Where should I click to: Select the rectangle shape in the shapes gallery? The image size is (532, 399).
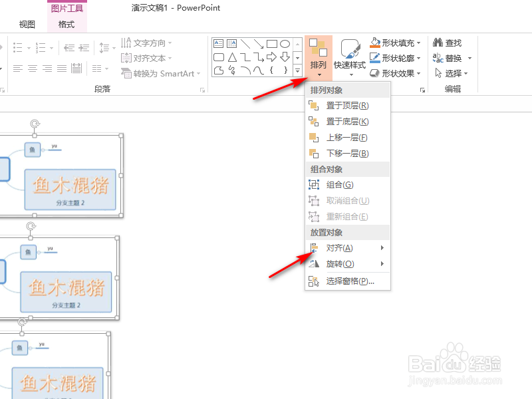click(x=271, y=43)
